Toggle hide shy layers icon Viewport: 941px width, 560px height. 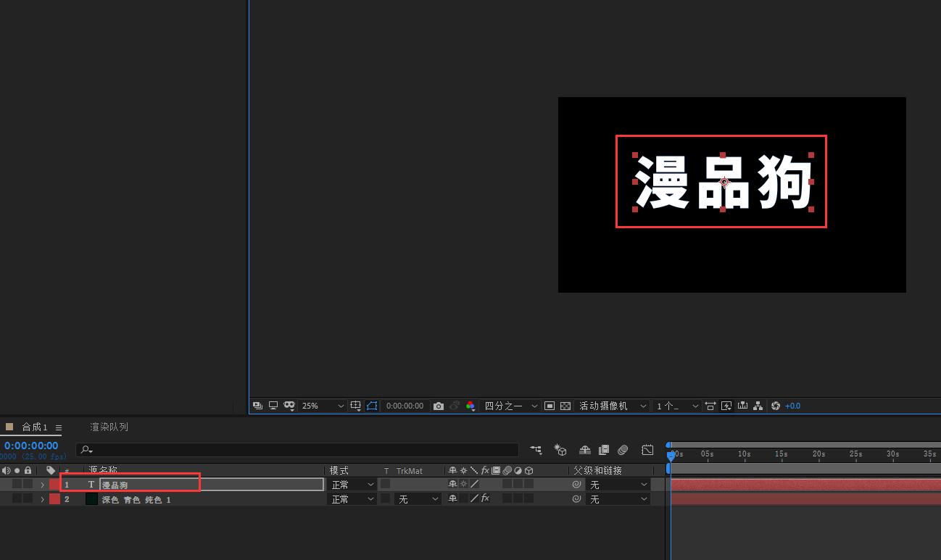585,450
